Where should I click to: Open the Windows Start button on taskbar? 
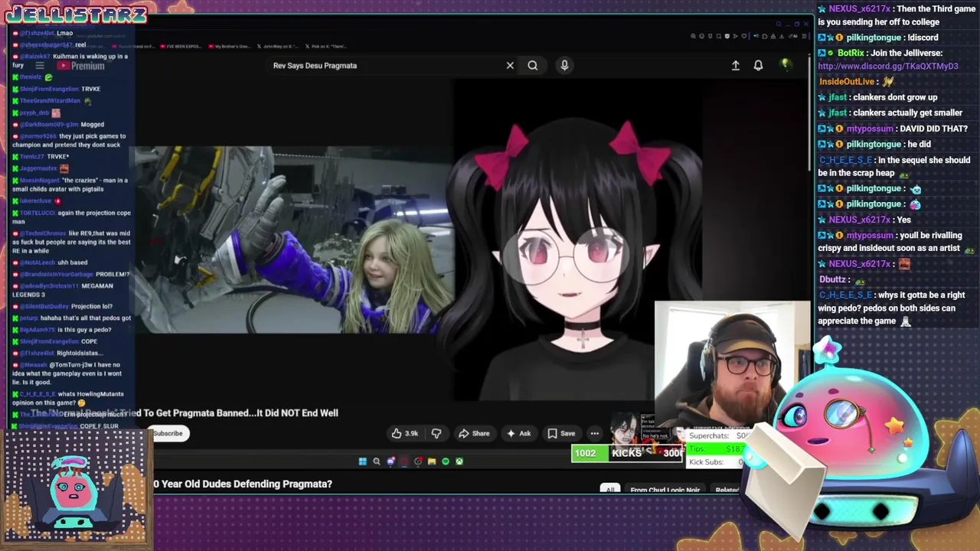click(x=362, y=461)
